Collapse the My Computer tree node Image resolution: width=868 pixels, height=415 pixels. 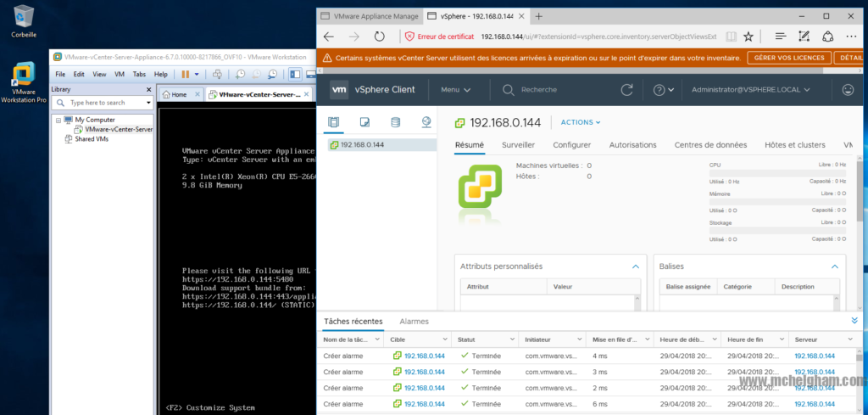[x=58, y=120]
